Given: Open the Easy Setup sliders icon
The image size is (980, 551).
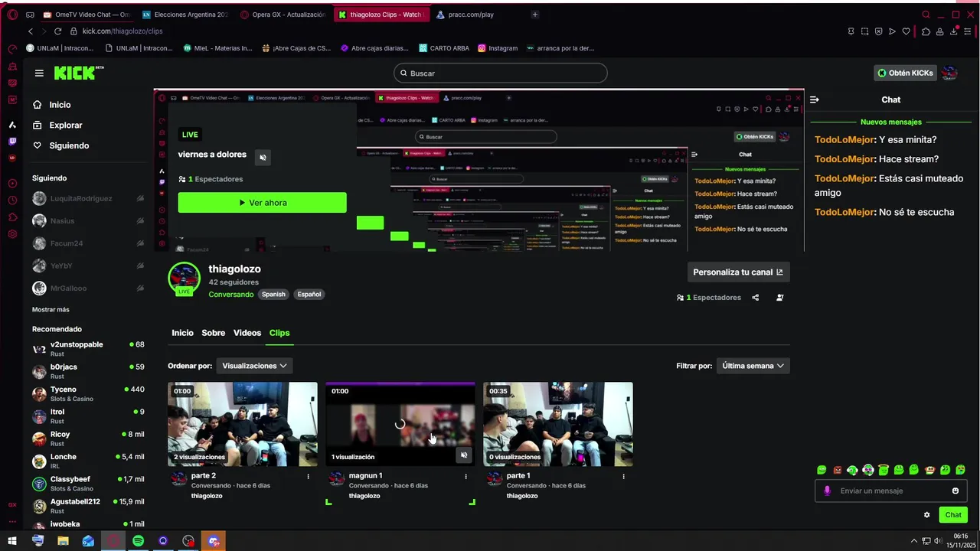Looking at the screenshot, I should (x=969, y=31).
